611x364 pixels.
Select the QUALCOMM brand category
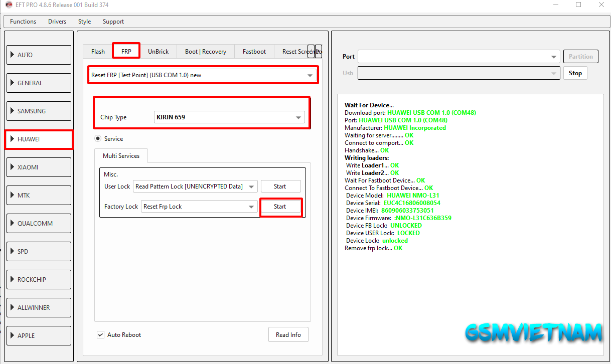click(39, 223)
